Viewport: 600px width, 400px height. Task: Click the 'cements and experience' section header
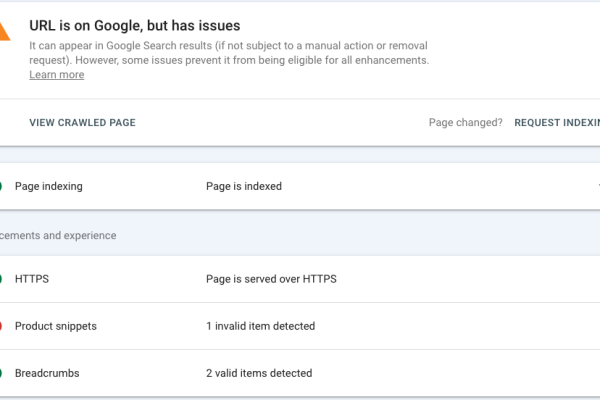click(x=58, y=235)
